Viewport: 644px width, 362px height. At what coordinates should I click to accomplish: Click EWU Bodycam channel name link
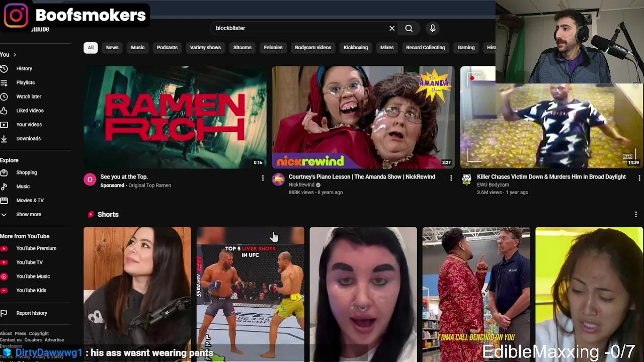pos(493,185)
